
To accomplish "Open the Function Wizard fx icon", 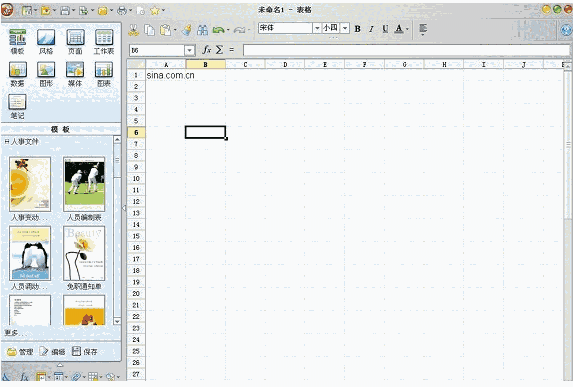I will (207, 50).
